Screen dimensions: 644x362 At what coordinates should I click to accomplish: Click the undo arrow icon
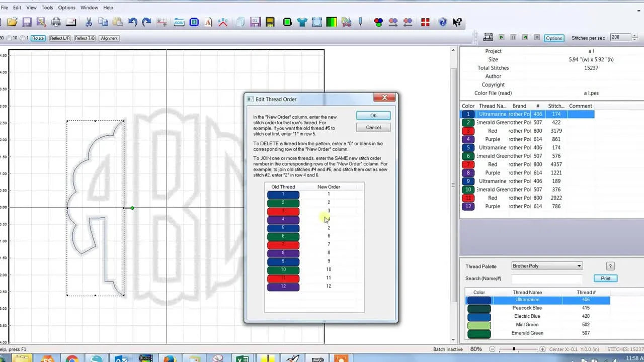133,22
